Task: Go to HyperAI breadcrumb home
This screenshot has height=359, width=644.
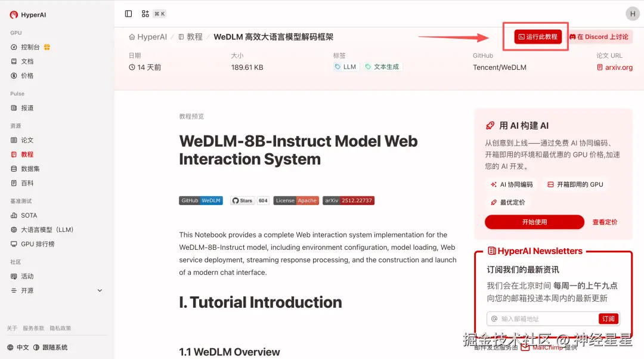Action: click(x=148, y=37)
